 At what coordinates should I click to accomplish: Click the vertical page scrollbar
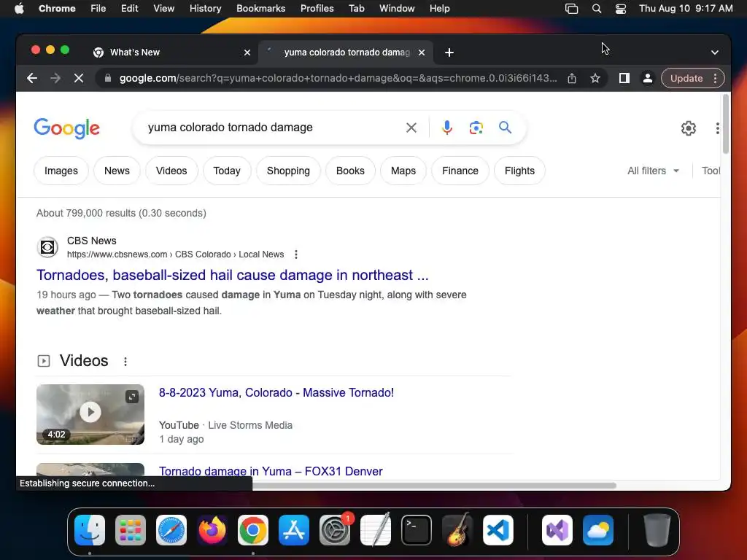tap(726, 125)
